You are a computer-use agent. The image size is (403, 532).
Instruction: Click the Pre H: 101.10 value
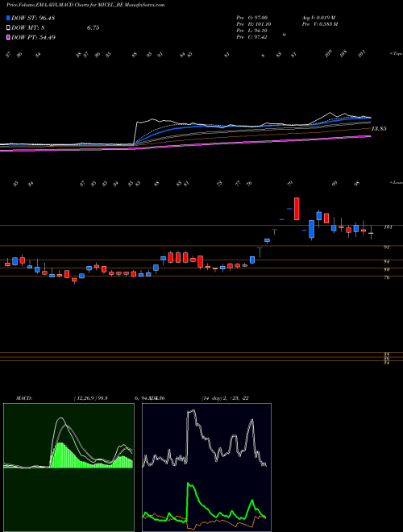[x=254, y=24]
